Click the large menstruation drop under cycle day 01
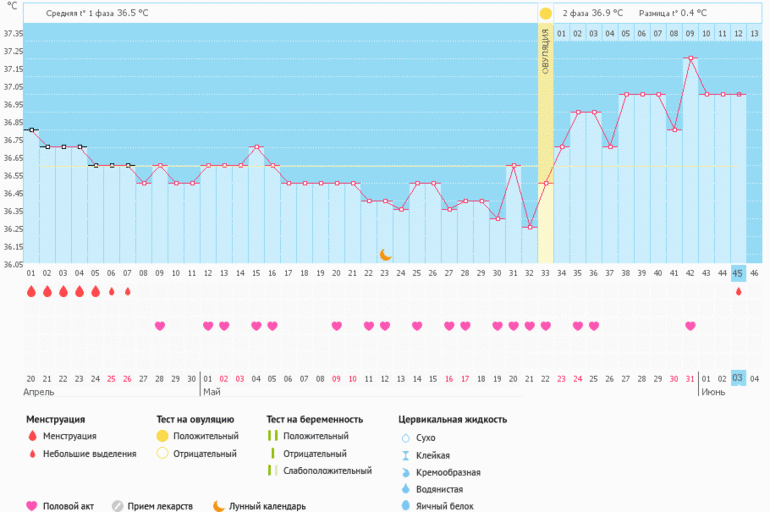Screen dimensions: 770x512 31,292
